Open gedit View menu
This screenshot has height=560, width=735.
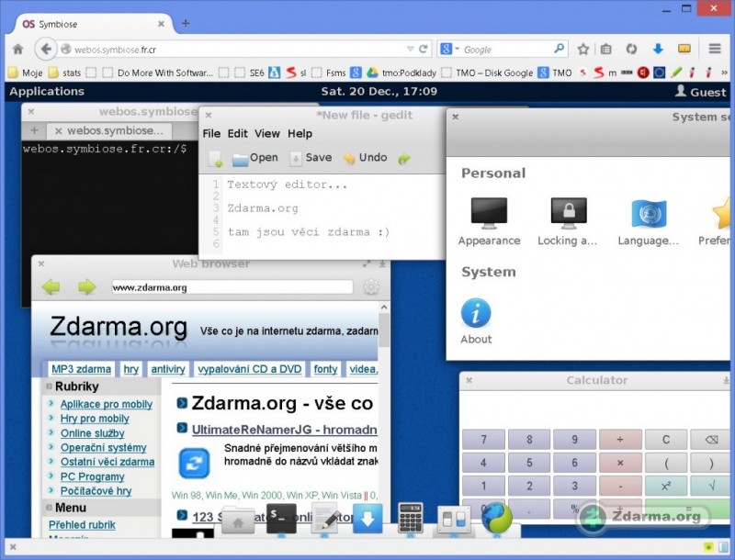click(267, 133)
